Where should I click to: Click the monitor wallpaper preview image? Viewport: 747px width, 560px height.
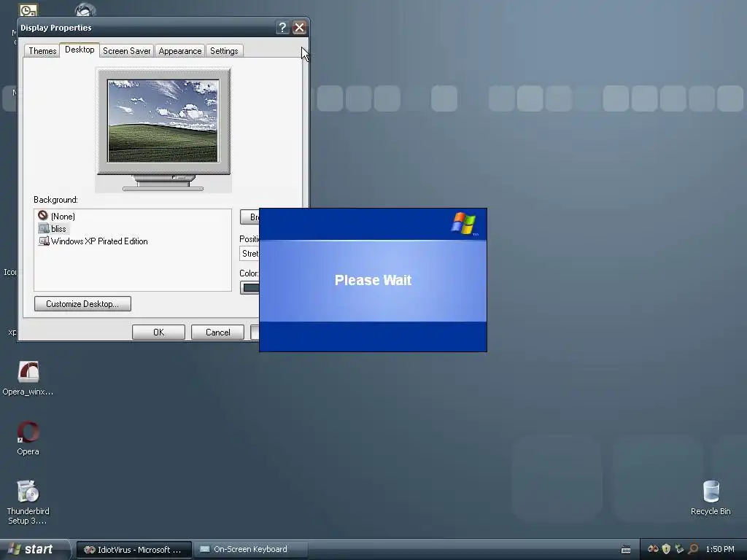(163, 121)
